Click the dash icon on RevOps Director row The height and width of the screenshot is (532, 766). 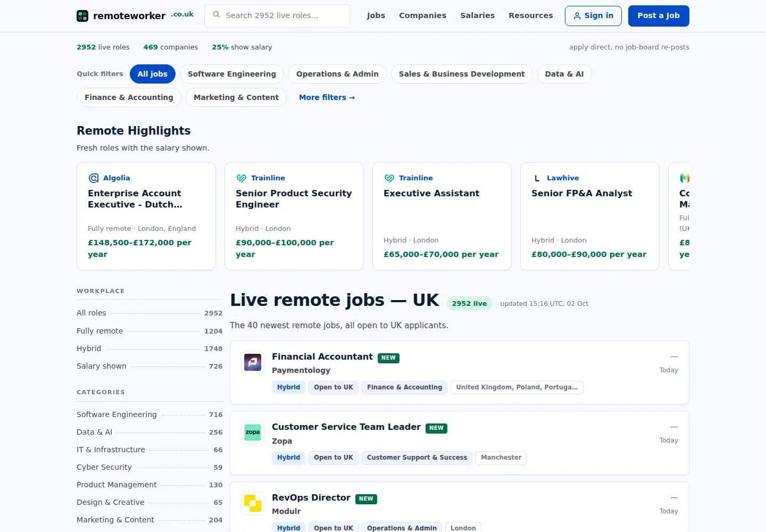tap(674, 497)
